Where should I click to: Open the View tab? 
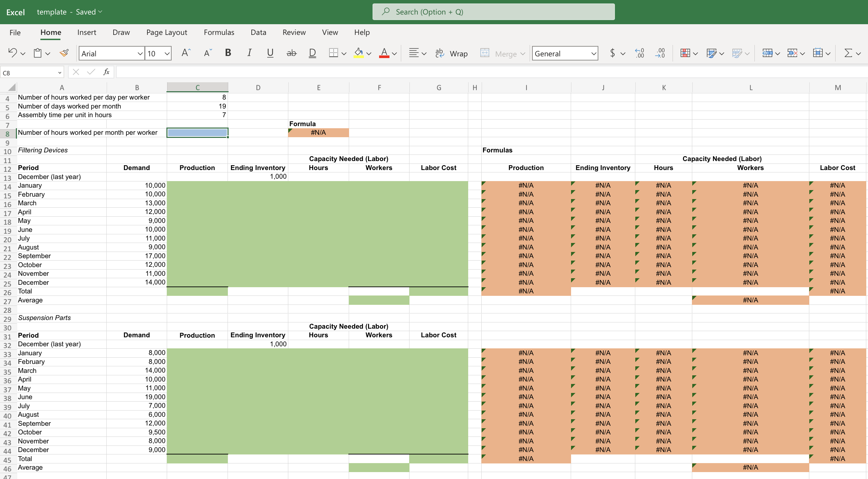[330, 32]
